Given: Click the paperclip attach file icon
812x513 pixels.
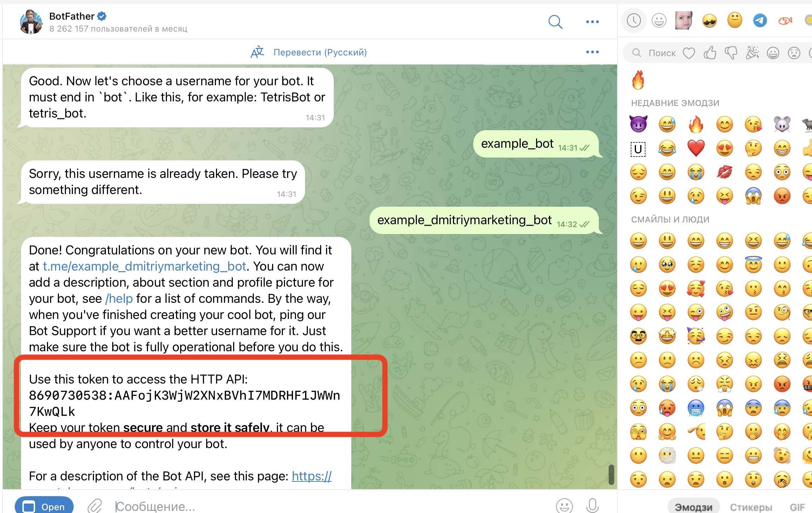Looking at the screenshot, I should coord(95,506).
